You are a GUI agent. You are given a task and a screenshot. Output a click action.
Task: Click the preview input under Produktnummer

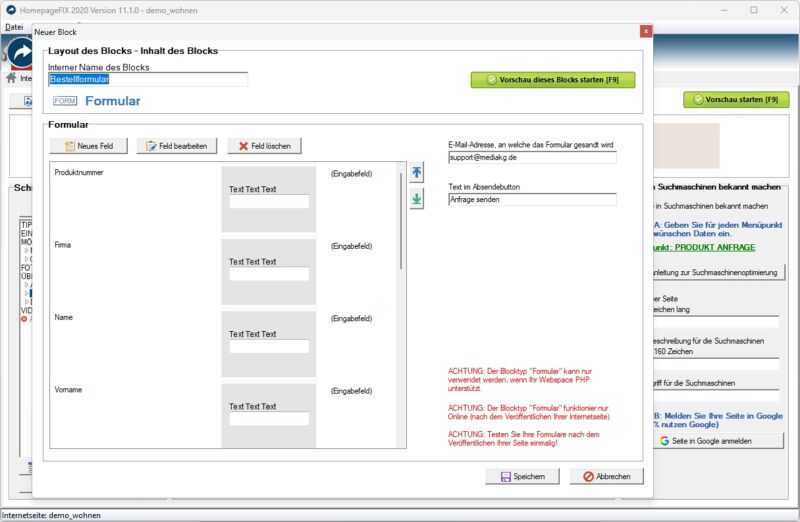pos(269,202)
